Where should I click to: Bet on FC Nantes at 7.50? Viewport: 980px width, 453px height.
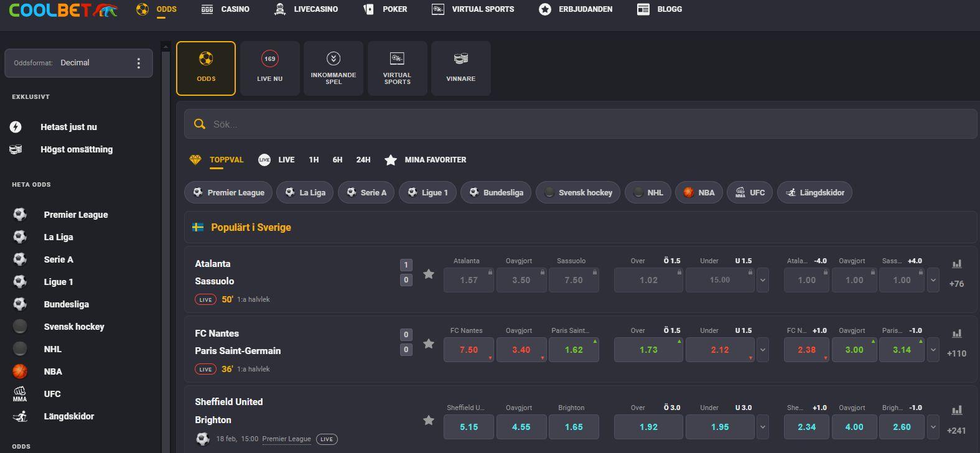point(469,350)
